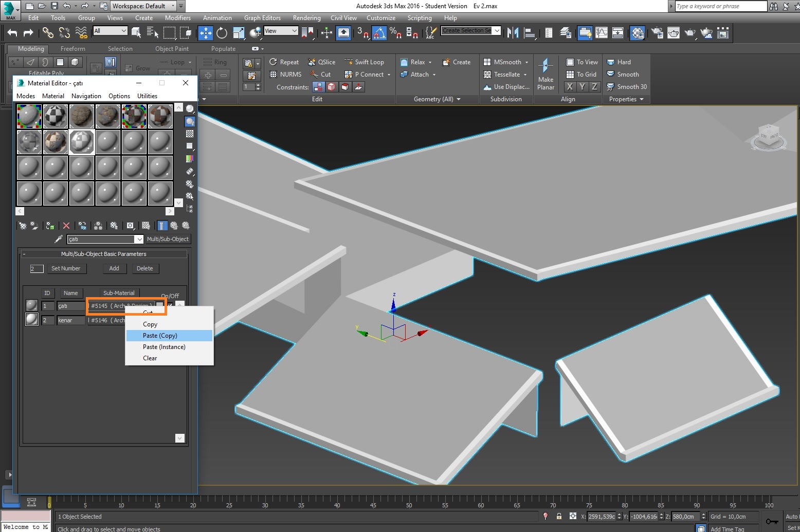Activate Bind to Space Warp tool

click(81, 33)
